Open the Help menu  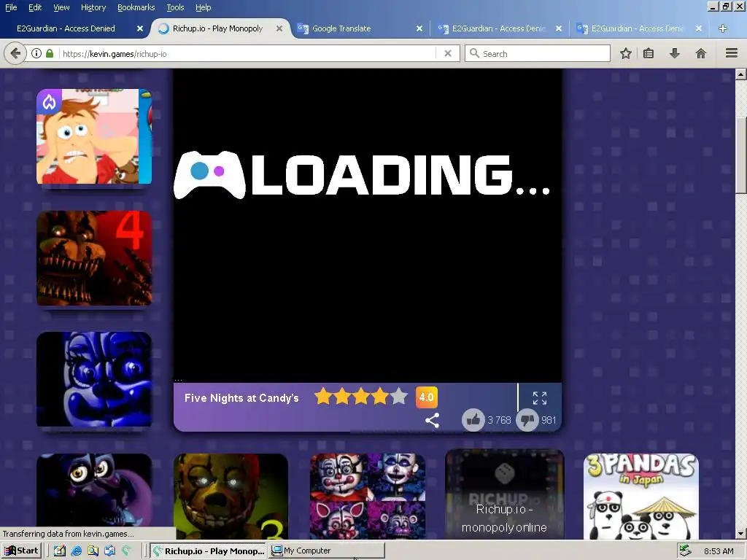click(203, 7)
